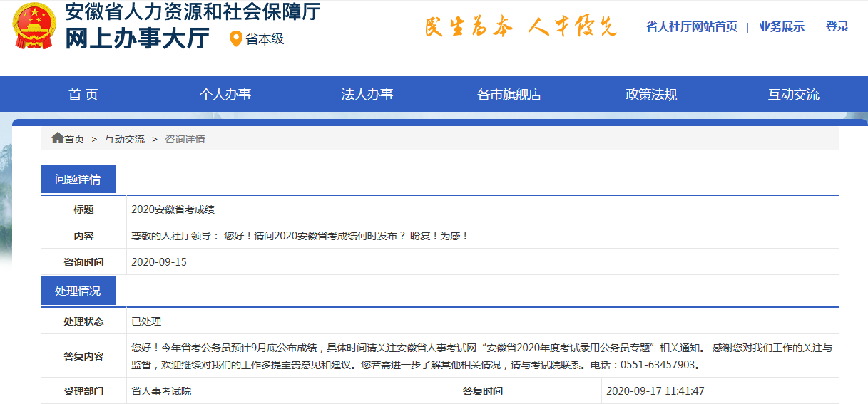The height and width of the screenshot is (404, 868).
Task: Click the 咨询详情 breadcrumb text
Action: pos(185,139)
